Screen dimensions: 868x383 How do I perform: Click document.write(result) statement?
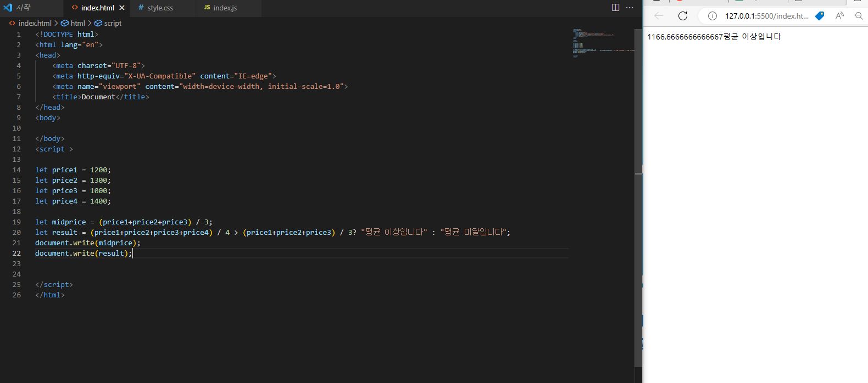click(x=84, y=253)
